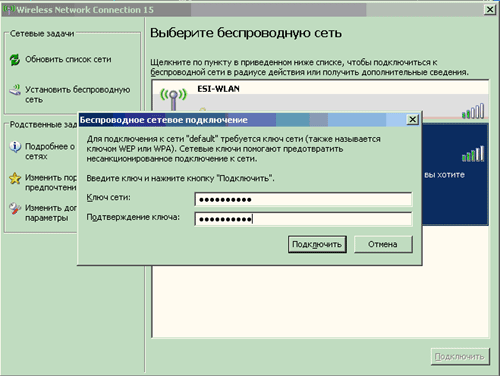Click the Ключ сети input field

pos(303,199)
